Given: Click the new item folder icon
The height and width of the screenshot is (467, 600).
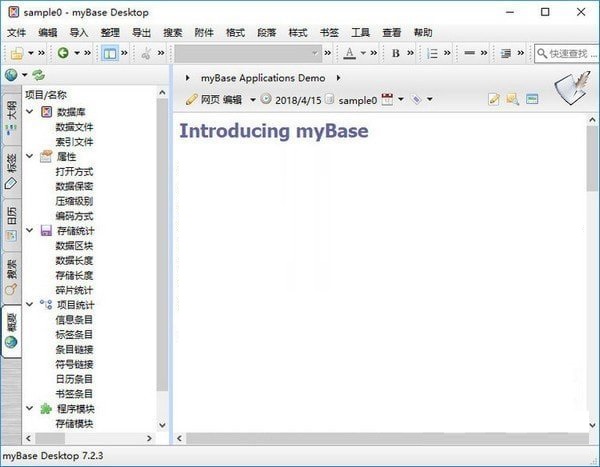Looking at the screenshot, I should (x=16, y=53).
